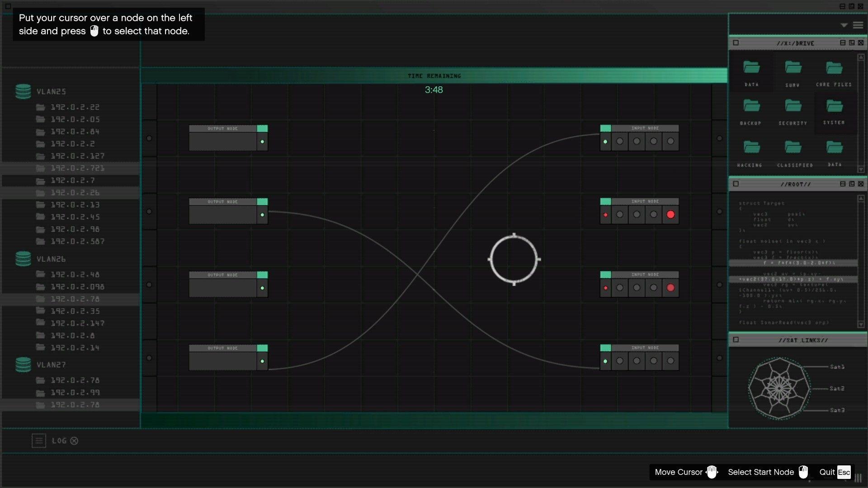Image resolution: width=868 pixels, height=488 pixels.
Task: Select IP address 192.0.2.99
Action: pyautogui.click(x=75, y=393)
